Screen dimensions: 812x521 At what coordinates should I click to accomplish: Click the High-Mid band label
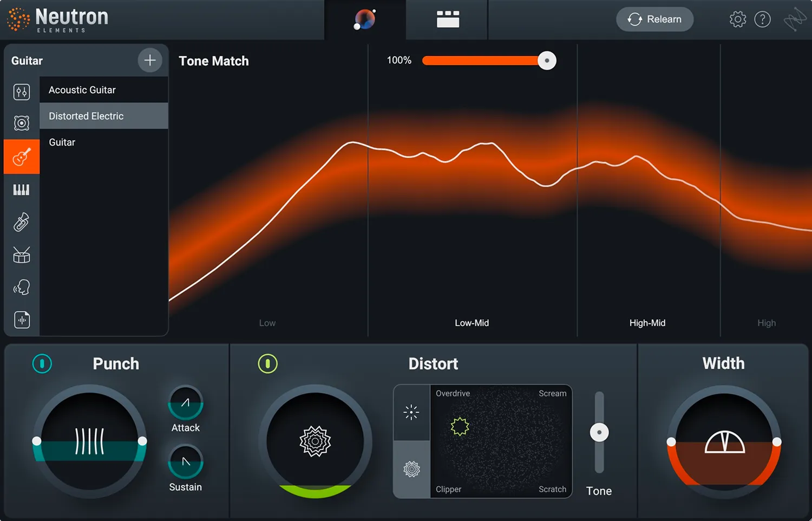647,323
